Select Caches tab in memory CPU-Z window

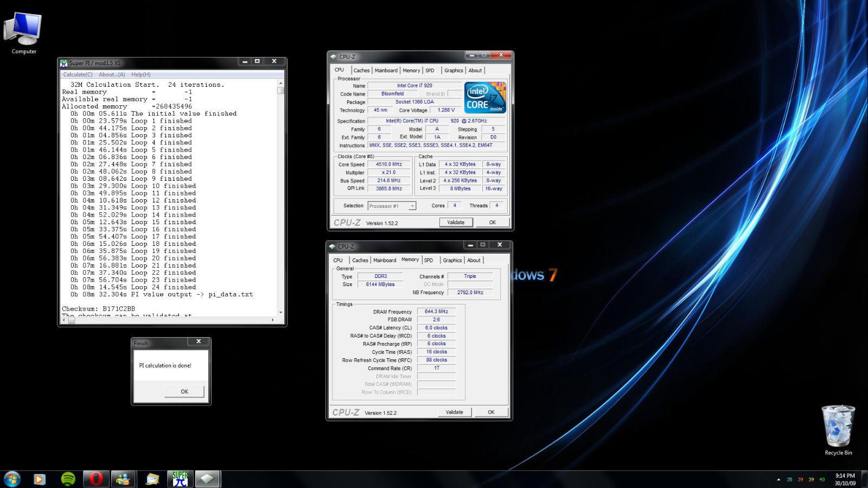[360, 261]
